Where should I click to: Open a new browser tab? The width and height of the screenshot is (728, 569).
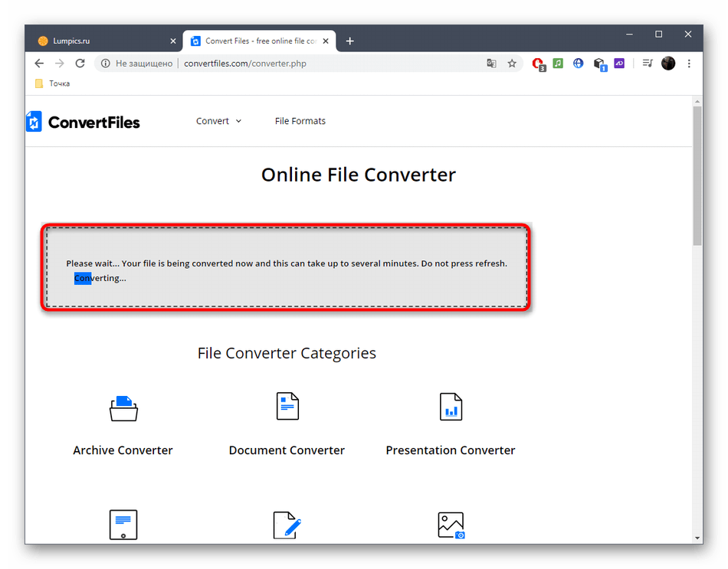click(x=350, y=41)
